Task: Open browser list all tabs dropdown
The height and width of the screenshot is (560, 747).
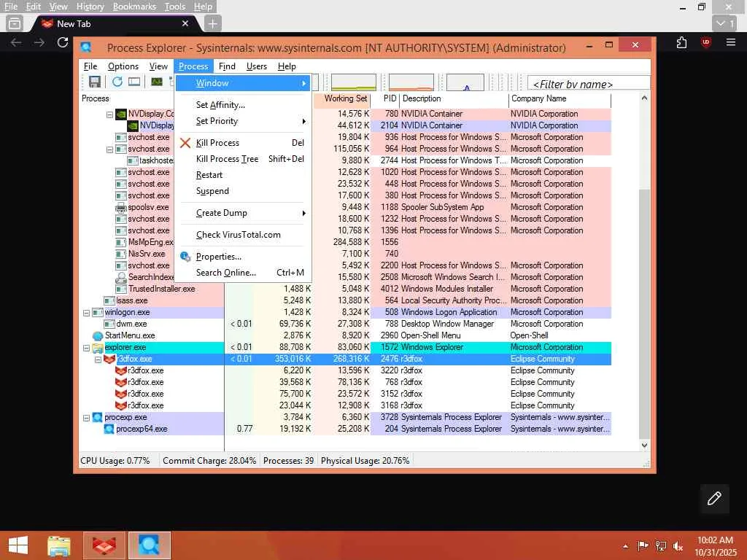Action: pyautogui.click(x=724, y=23)
